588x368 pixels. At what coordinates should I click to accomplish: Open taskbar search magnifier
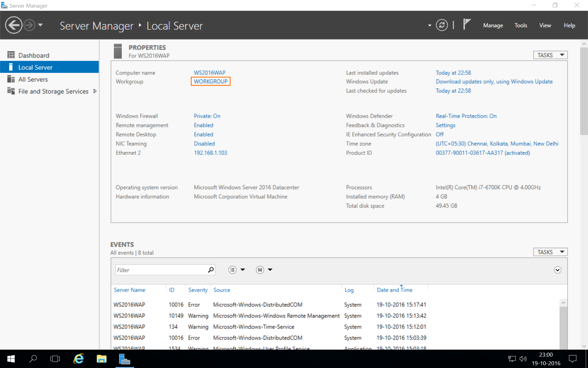33,358
